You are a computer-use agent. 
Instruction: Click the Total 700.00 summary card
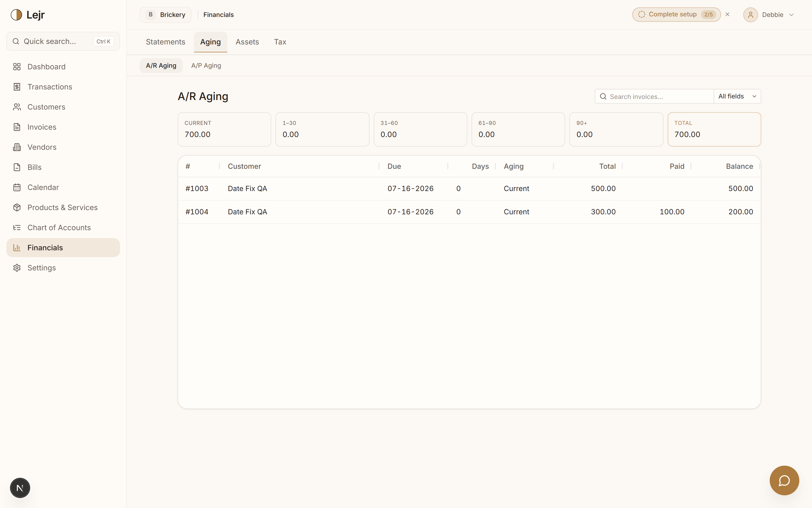(714, 129)
